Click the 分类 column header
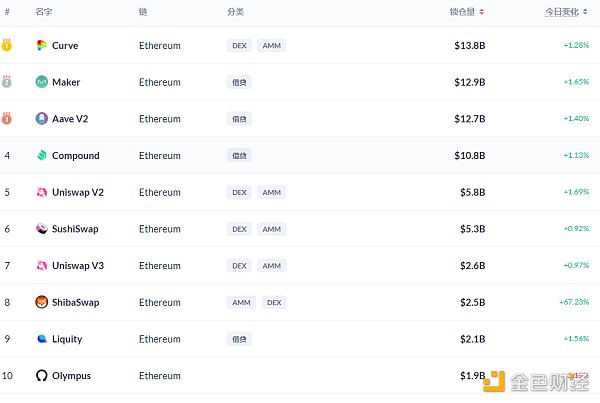 [235, 12]
